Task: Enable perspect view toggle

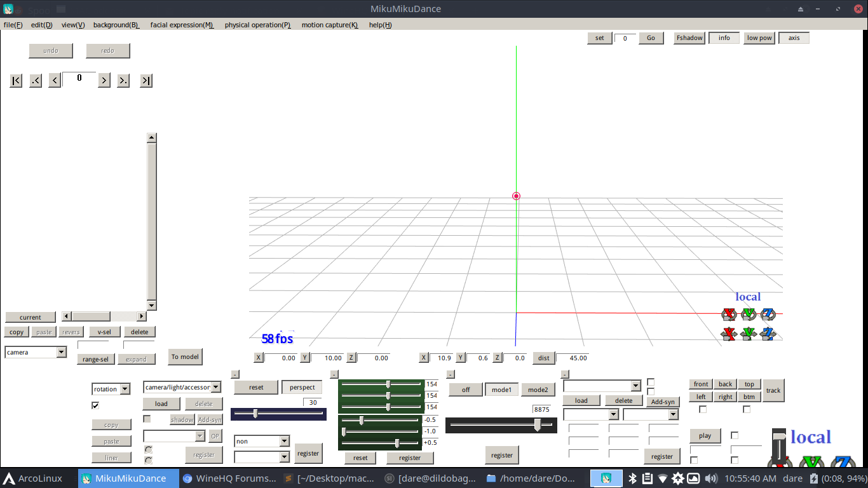Action: [x=302, y=387]
